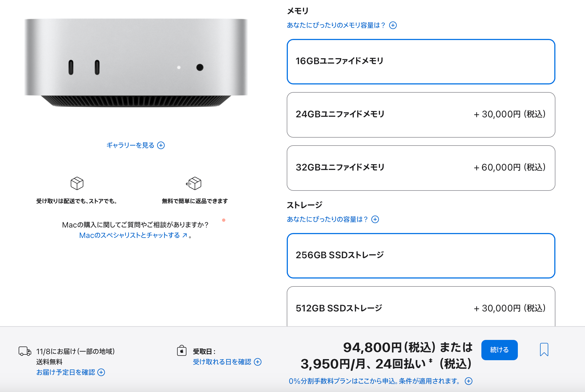585x392 pixels.
Task: Click the 94,800円(税込) price text
Action: pyautogui.click(x=389, y=347)
